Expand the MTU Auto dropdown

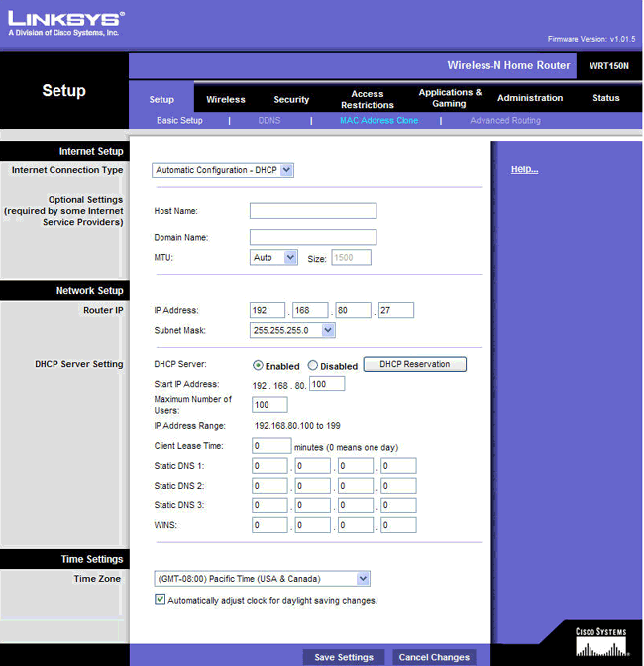273,257
